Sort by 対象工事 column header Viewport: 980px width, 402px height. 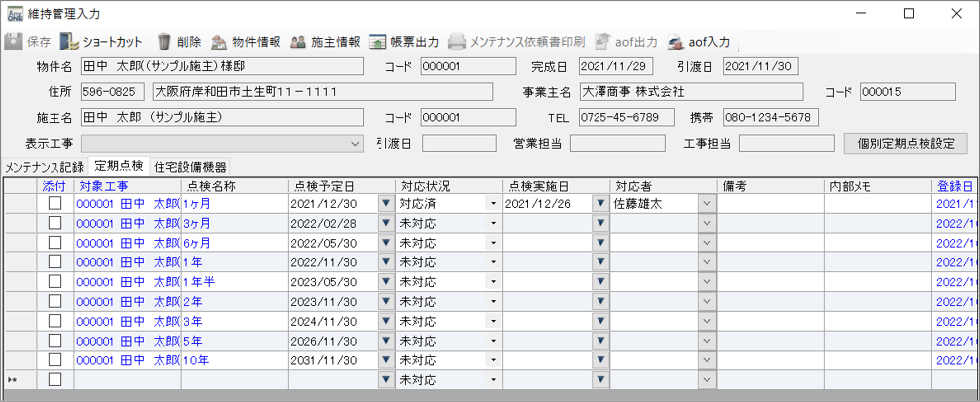(128, 186)
